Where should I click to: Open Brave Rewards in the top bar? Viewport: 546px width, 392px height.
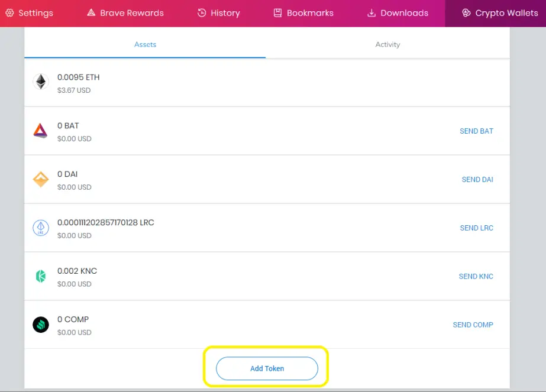tap(125, 13)
